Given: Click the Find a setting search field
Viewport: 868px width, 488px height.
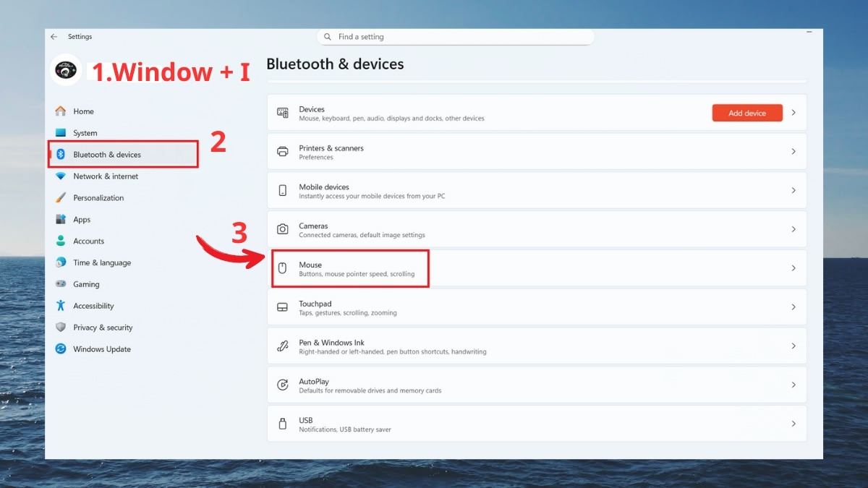Looking at the screenshot, I should coord(456,36).
